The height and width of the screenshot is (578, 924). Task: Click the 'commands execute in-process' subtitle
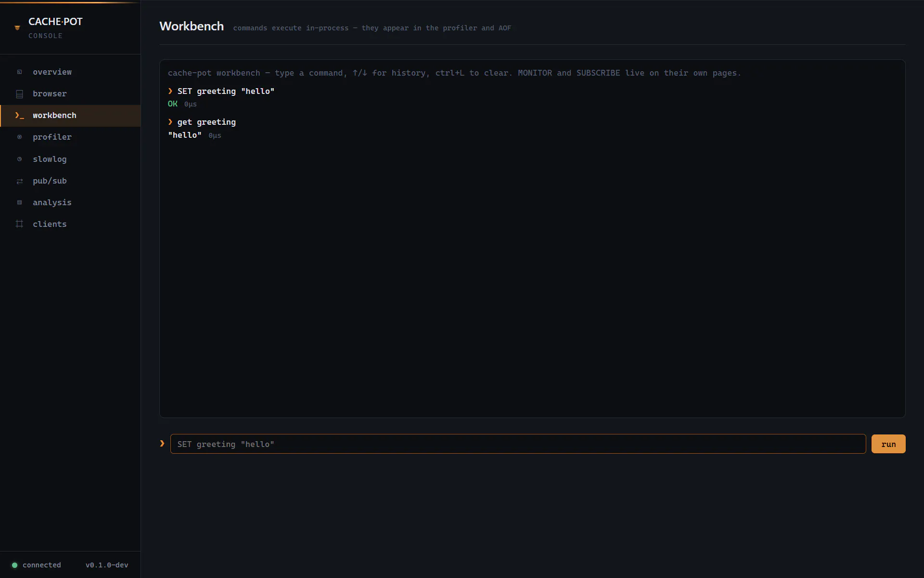[x=372, y=28]
